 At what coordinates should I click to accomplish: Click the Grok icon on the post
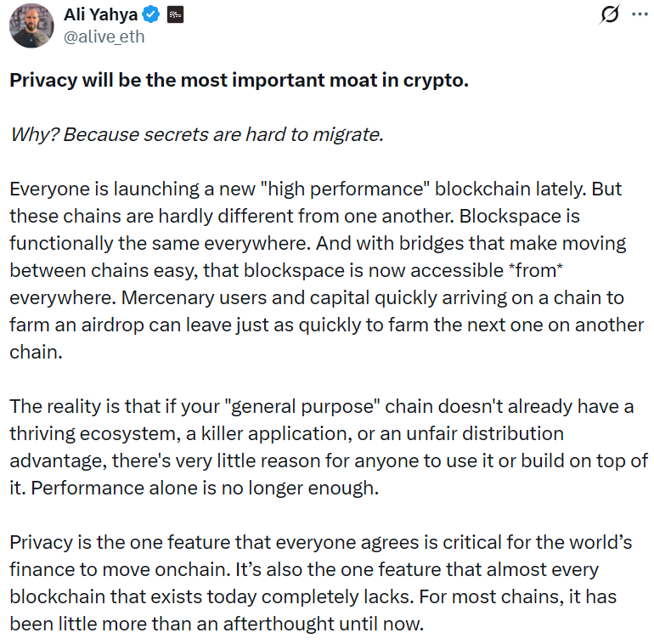(x=608, y=15)
